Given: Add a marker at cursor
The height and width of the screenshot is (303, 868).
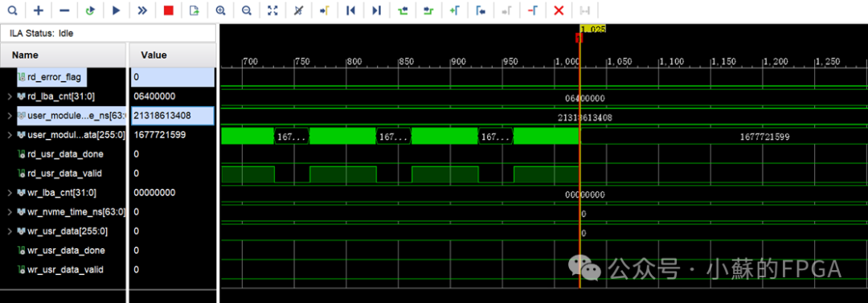Looking at the screenshot, I should [454, 10].
